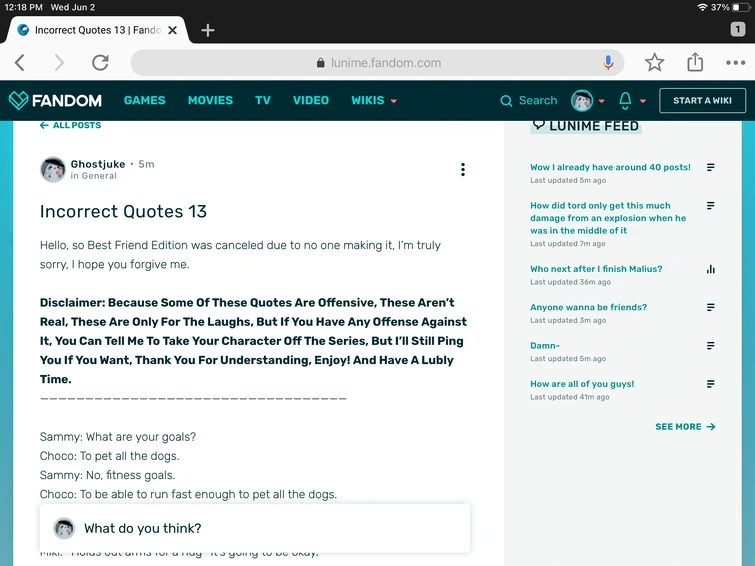Click text-post icon beside 'How did tord' post
This screenshot has width=755, height=566.
(x=710, y=206)
